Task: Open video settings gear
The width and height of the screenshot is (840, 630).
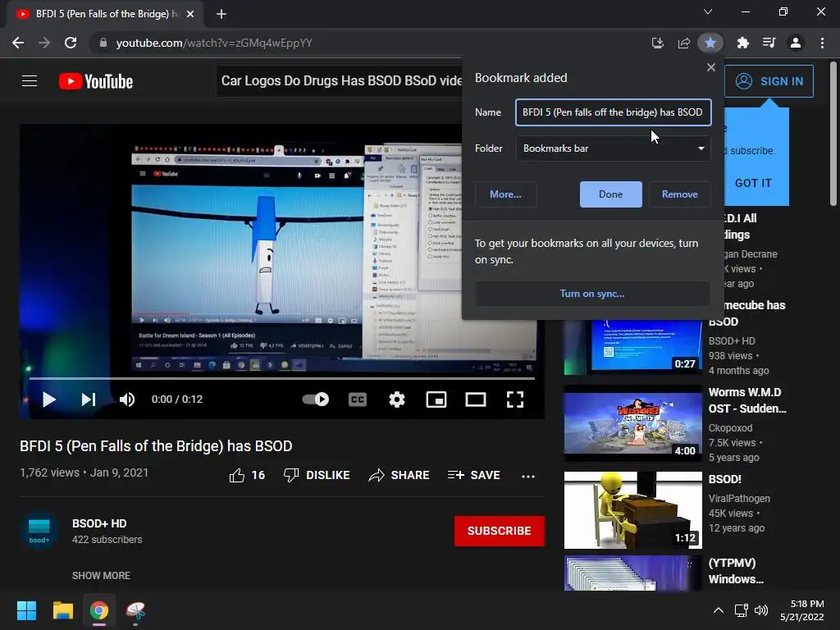Action: pos(396,399)
